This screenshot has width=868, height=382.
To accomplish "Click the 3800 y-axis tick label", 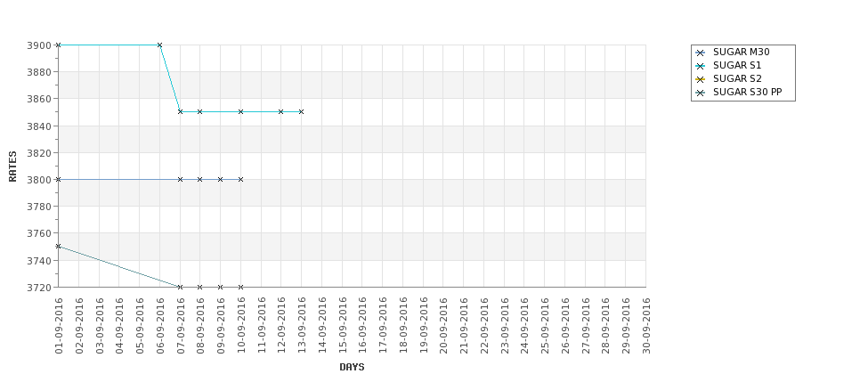I will coord(39,180).
